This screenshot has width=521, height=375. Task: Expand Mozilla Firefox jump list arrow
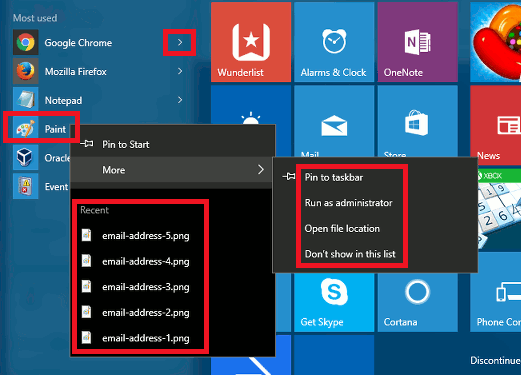(x=180, y=71)
